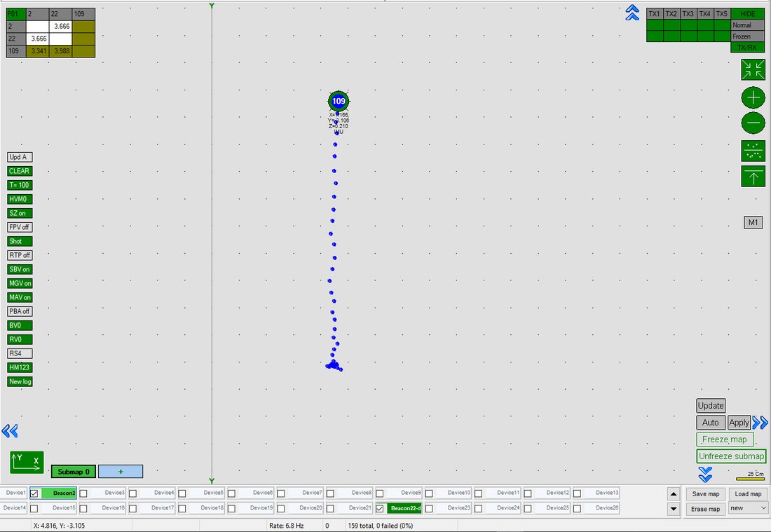
Task: Select the mobile beacon 109 marker
Action: click(x=339, y=102)
